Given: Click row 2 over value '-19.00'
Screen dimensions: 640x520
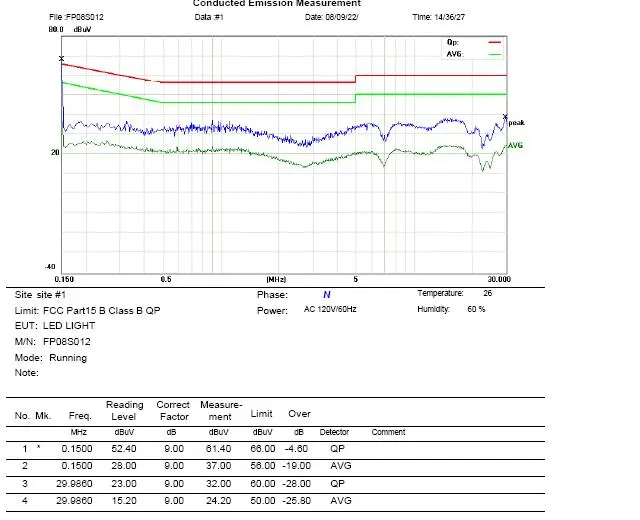Looking at the screenshot, I should (x=296, y=466).
